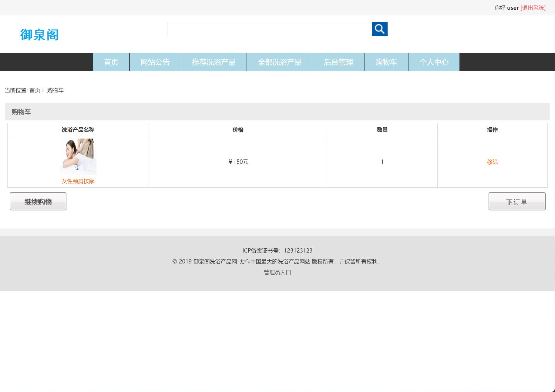Open the 全部洗浴产品 listing

[280, 62]
